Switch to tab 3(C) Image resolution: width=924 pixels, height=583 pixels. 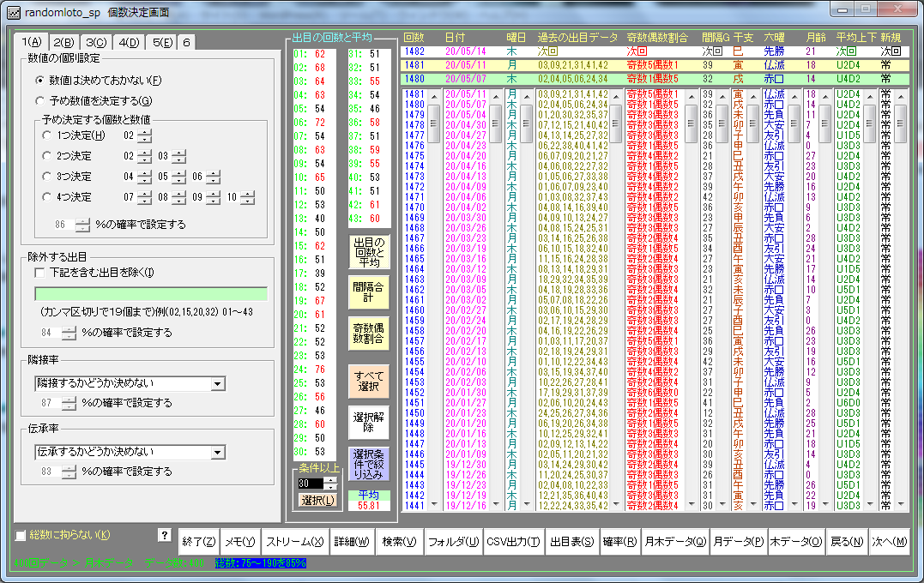tap(96, 42)
